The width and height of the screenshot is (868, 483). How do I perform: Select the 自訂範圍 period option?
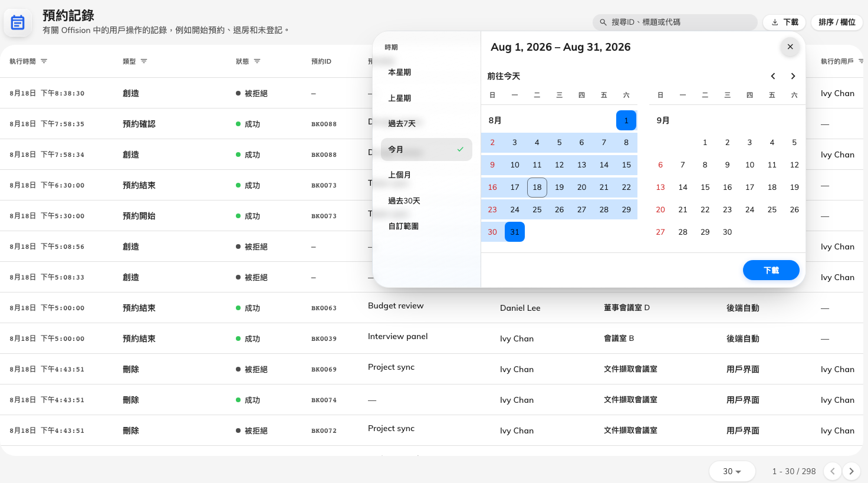426,226
